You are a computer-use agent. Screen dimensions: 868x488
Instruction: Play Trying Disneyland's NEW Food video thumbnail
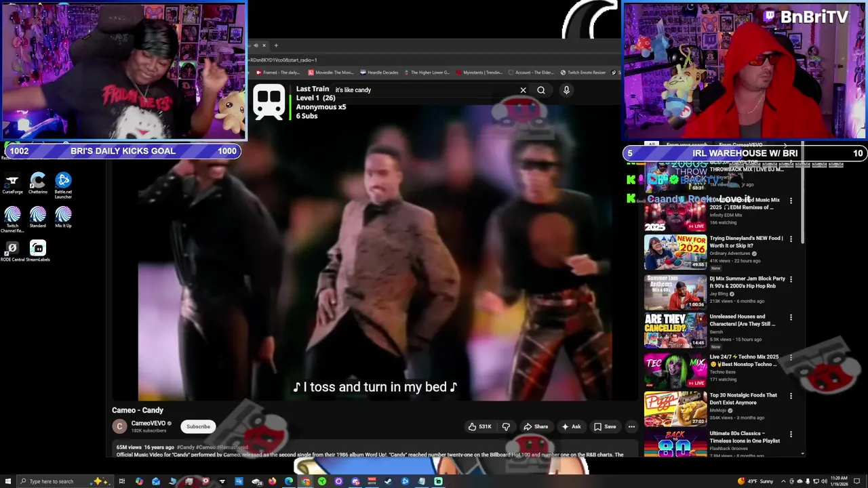click(675, 252)
